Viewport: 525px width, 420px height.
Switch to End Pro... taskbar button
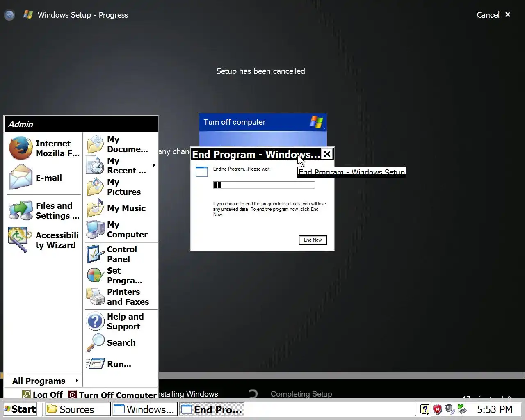pos(212,409)
